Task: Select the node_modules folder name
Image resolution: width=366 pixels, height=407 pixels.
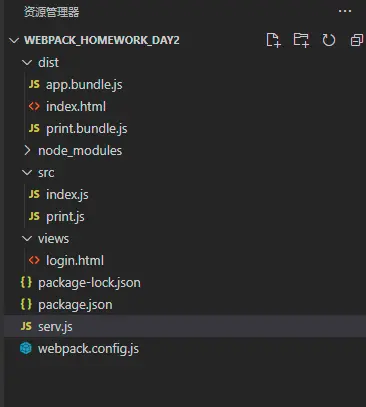Action: pyautogui.click(x=80, y=151)
